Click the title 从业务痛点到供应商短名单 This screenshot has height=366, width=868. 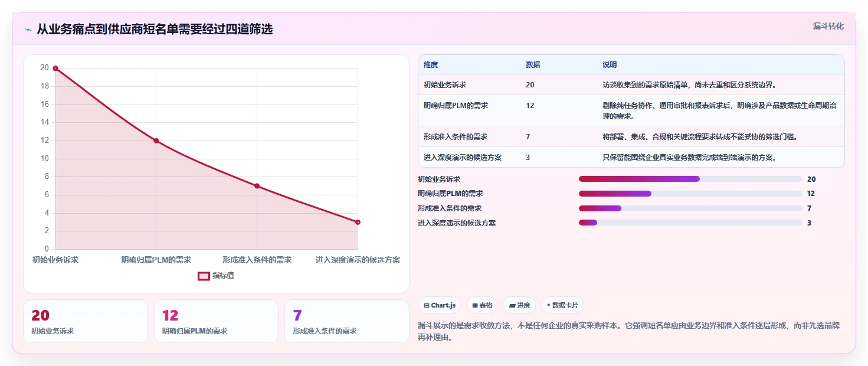(x=155, y=30)
